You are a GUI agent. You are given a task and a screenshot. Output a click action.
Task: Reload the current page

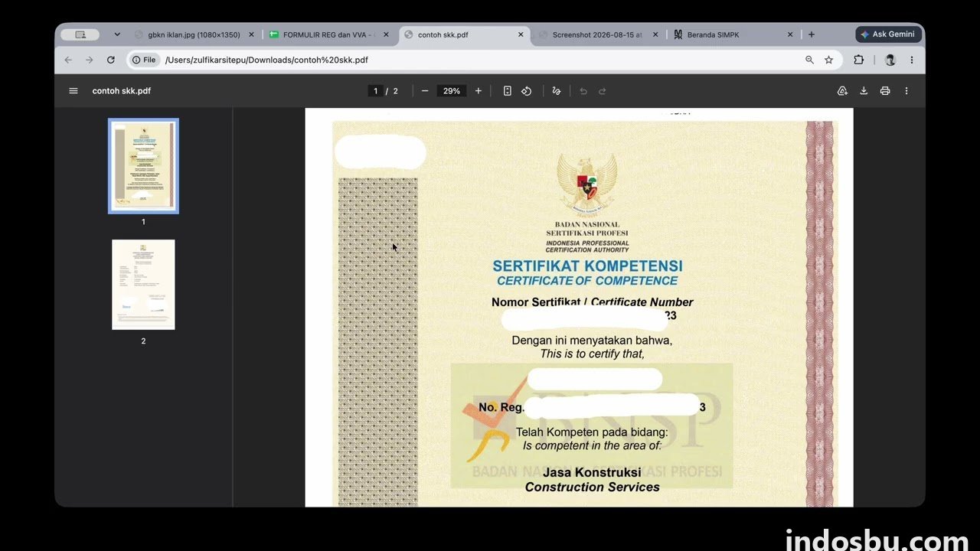coord(111,60)
